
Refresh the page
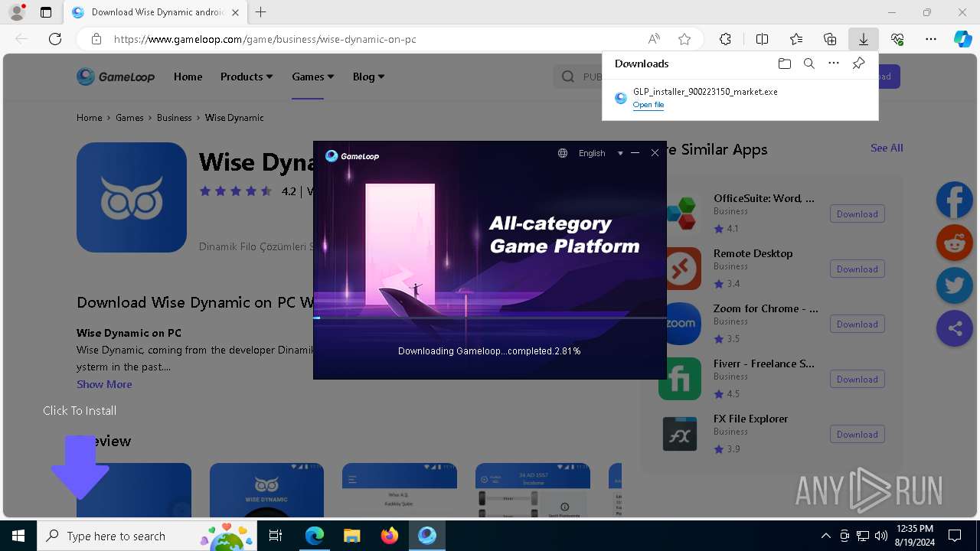coord(55,39)
